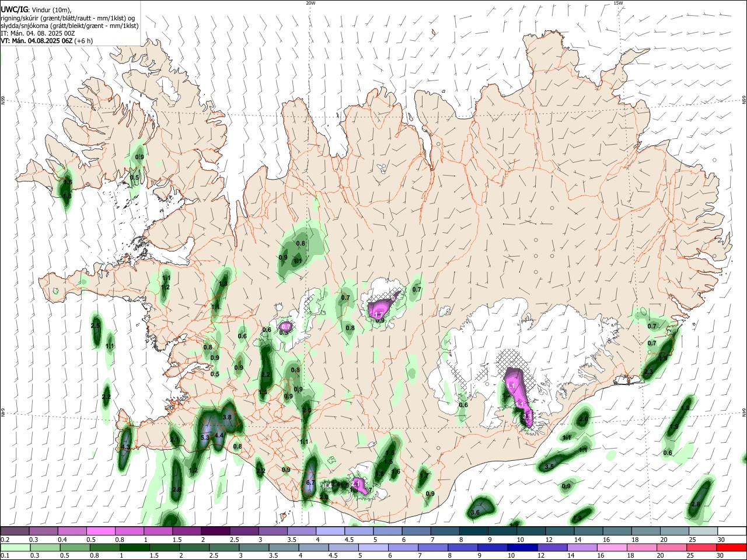747x560 pixels.
Task: Click the 4.3 precipitation value on map
Action: coord(124,447)
